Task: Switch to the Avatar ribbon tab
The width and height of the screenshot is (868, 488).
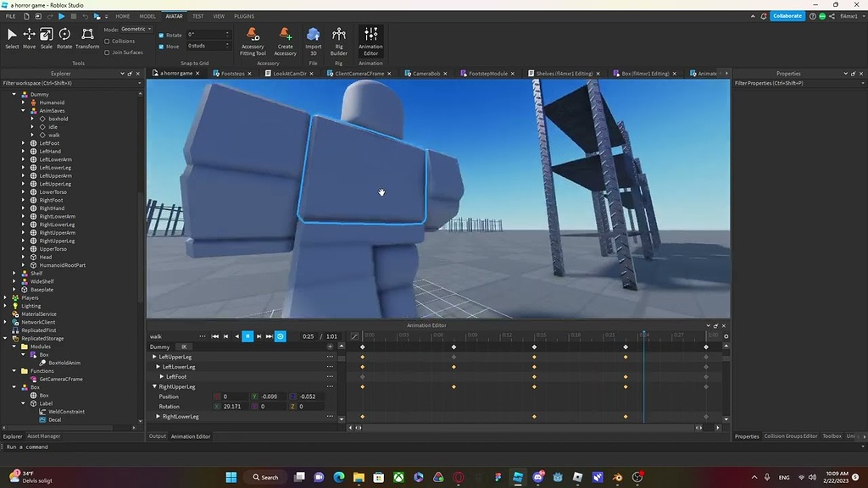Action: click(x=173, y=15)
